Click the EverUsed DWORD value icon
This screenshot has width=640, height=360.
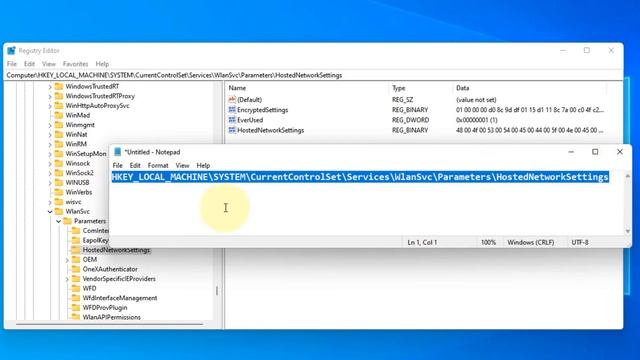click(232, 120)
